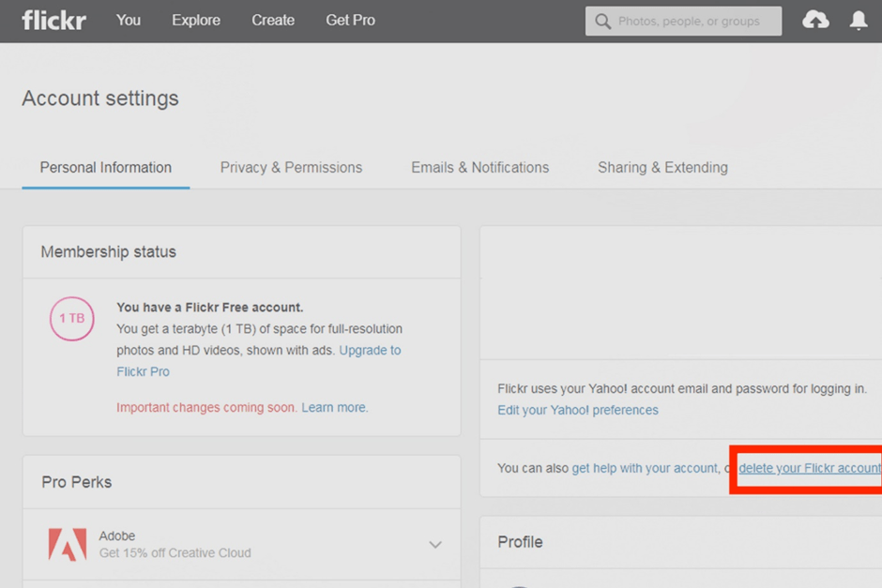Click the search magnifier icon
Screen dimensions: 882x588
click(602, 22)
